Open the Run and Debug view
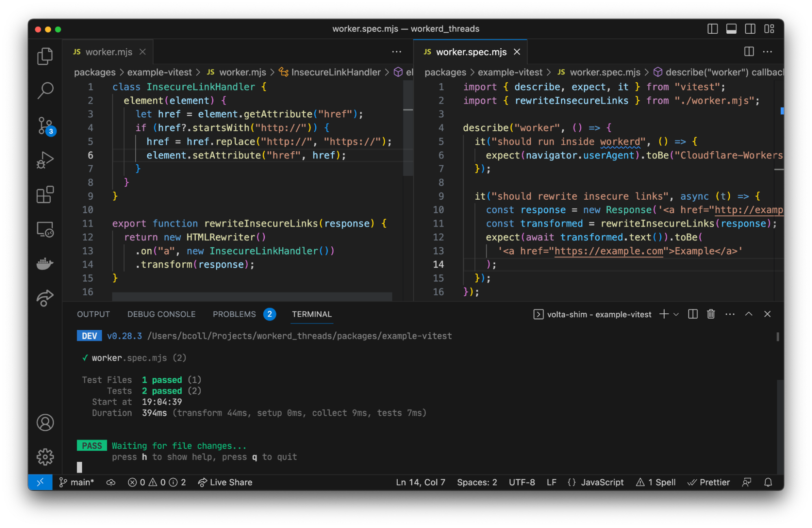Image resolution: width=812 pixels, height=528 pixels. coord(45,160)
